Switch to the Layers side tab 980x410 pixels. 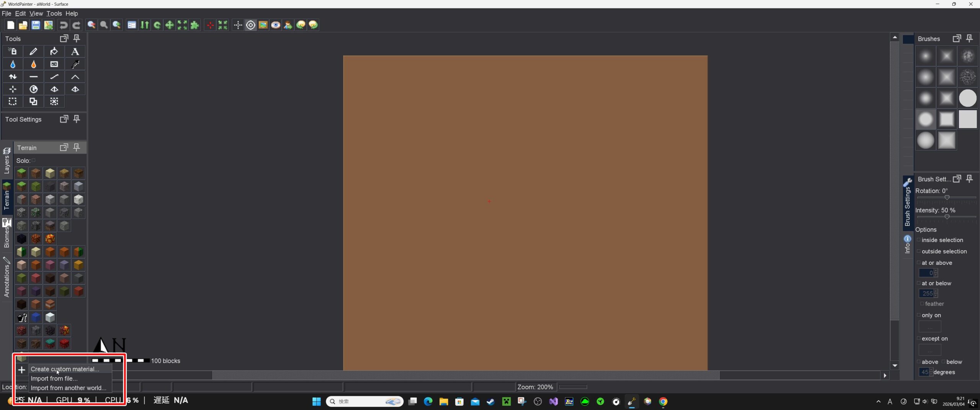[7, 161]
